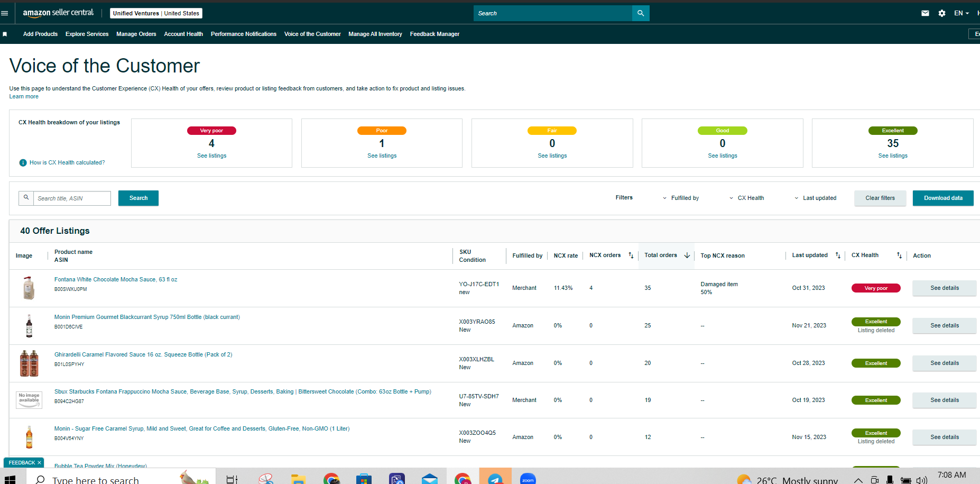Open Windows Task View

click(x=232, y=479)
